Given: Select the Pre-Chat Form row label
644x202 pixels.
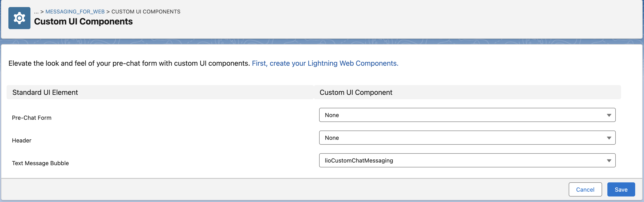Looking at the screenshot, I should [32, 118].
